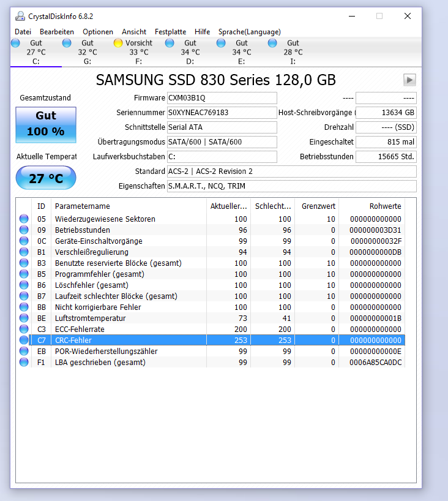Select drive C: tab with 27 °C
Viewport: 448px width, 501px height.
point(36,52)
